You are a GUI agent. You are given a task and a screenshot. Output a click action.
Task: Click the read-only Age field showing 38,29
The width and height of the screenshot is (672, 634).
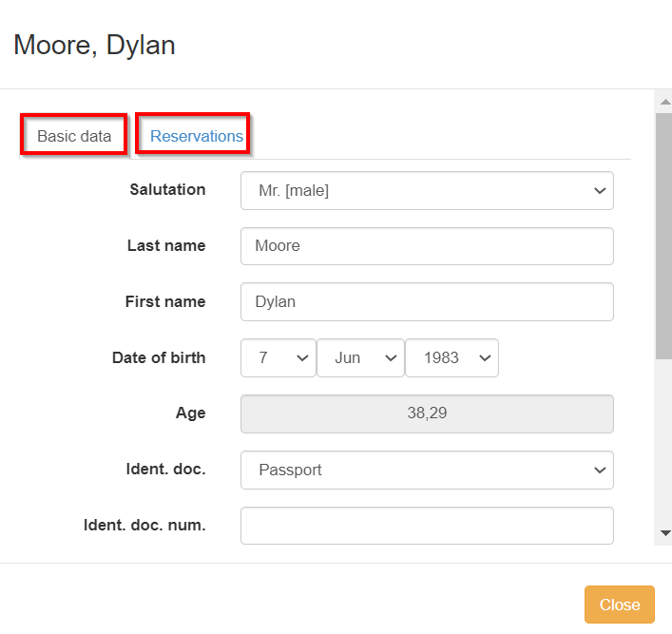tap(427, 414)
